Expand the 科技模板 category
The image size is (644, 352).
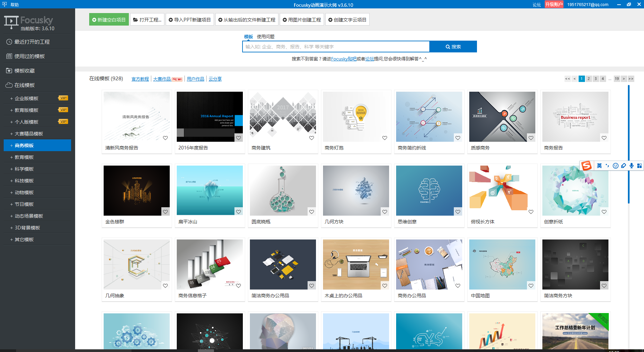click(x=38, y=180)
